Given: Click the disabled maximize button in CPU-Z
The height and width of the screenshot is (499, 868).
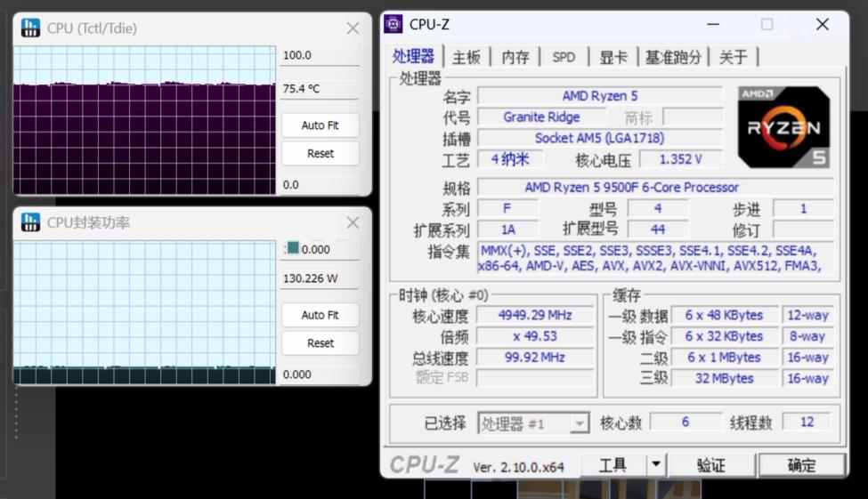Looking at the screenshot, I should point(767,24).
